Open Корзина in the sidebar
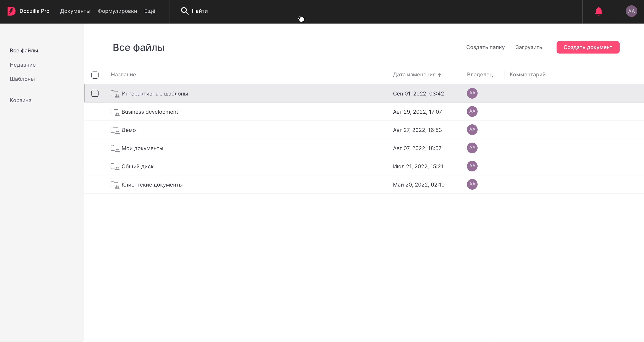This screenshot has height=342, width=644. tap(20, 100)
